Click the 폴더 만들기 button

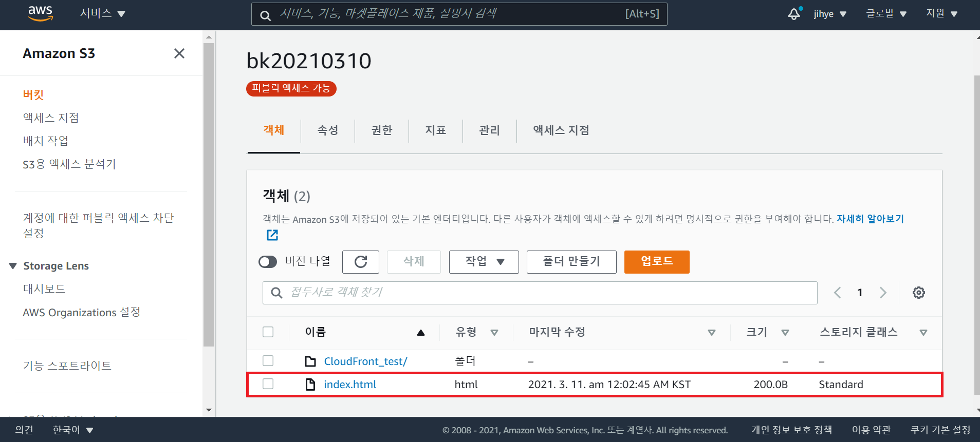pos(571,262)
